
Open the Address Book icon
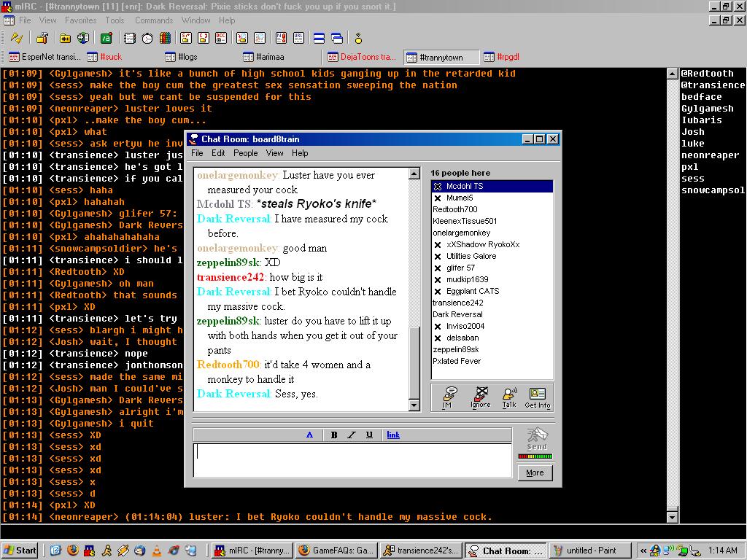coord(131,38)
